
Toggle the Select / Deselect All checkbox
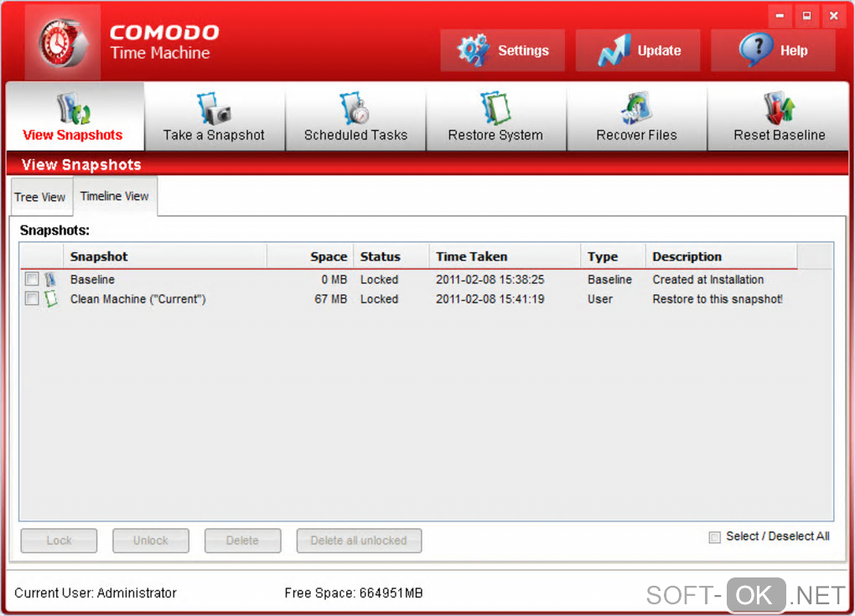[714, 537]
